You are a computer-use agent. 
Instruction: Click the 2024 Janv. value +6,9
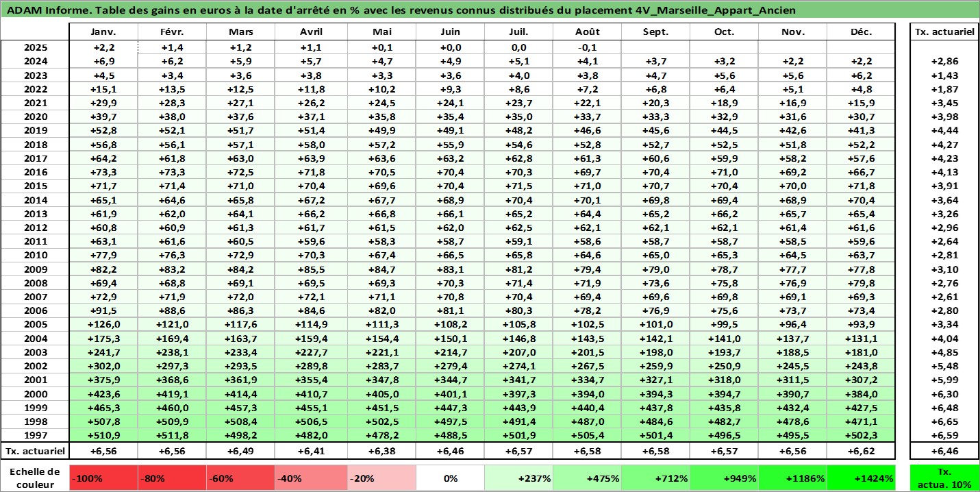click(104, 61)
